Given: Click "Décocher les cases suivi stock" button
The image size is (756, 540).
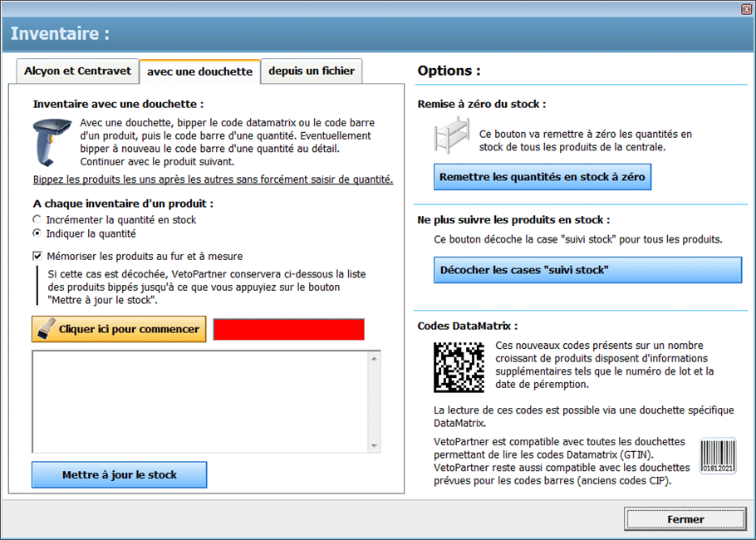Looking at the screenshot, I should (x=587, y=270).
